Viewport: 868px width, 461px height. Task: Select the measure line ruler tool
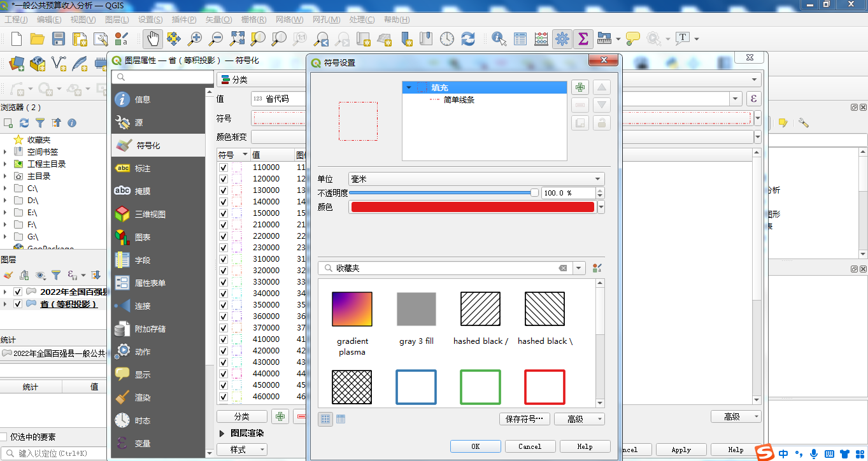tap(604, 39)
